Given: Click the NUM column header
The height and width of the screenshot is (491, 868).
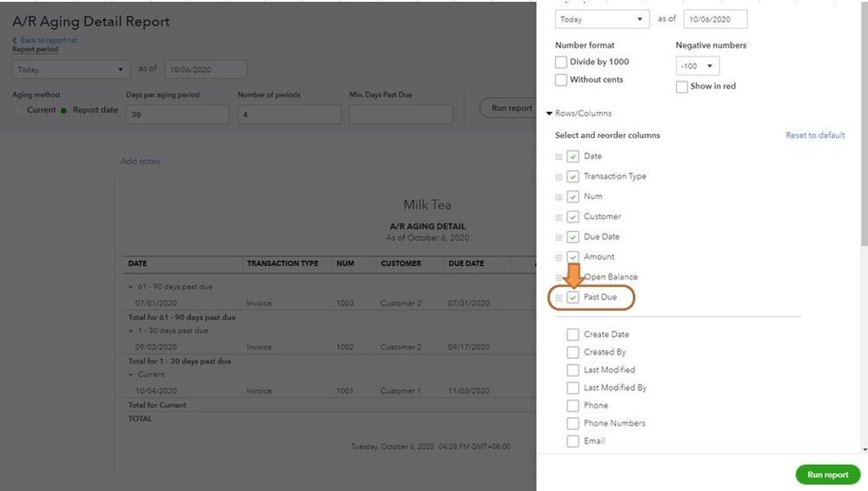Looking at the screenshot, I should (346, 264).
